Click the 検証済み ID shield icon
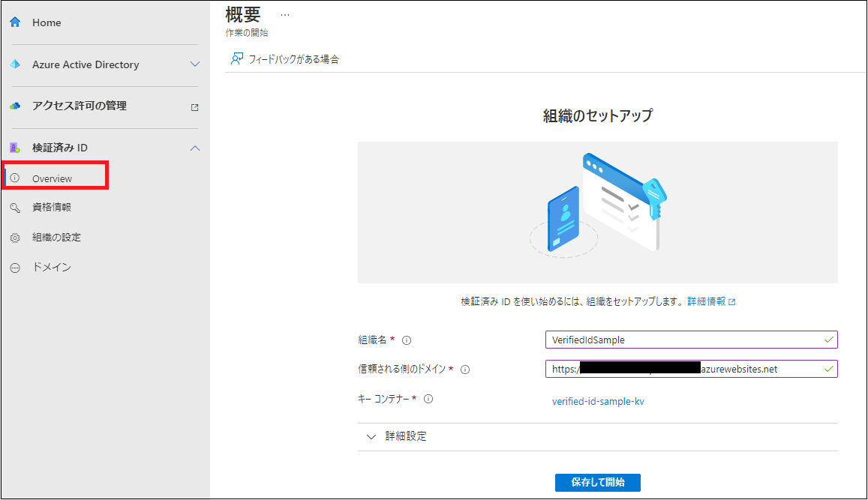 (15, 148)
